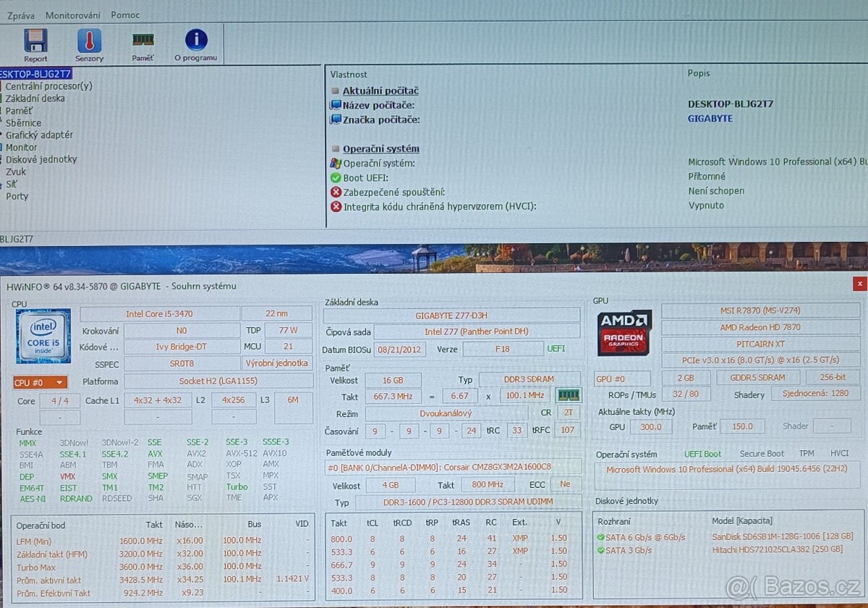Click the Intel Core i5 logo
Viewport: 868px width, 608px height.
(x=43, y=336)
